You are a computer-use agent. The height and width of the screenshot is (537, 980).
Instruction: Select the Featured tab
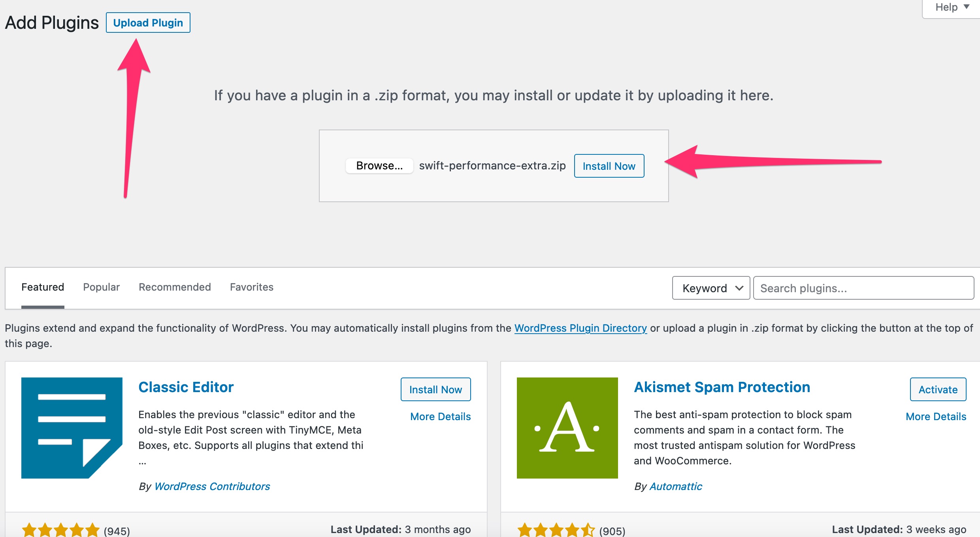[x=43, y=287]
